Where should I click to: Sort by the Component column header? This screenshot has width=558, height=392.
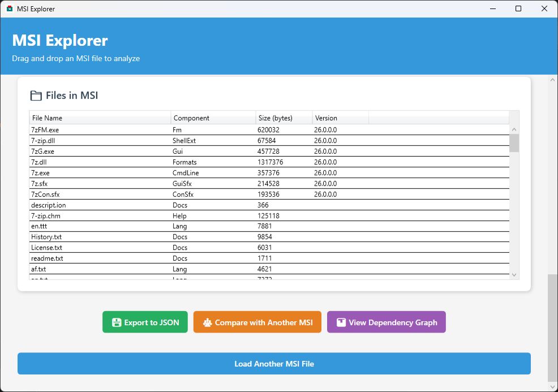click(213, 118)
